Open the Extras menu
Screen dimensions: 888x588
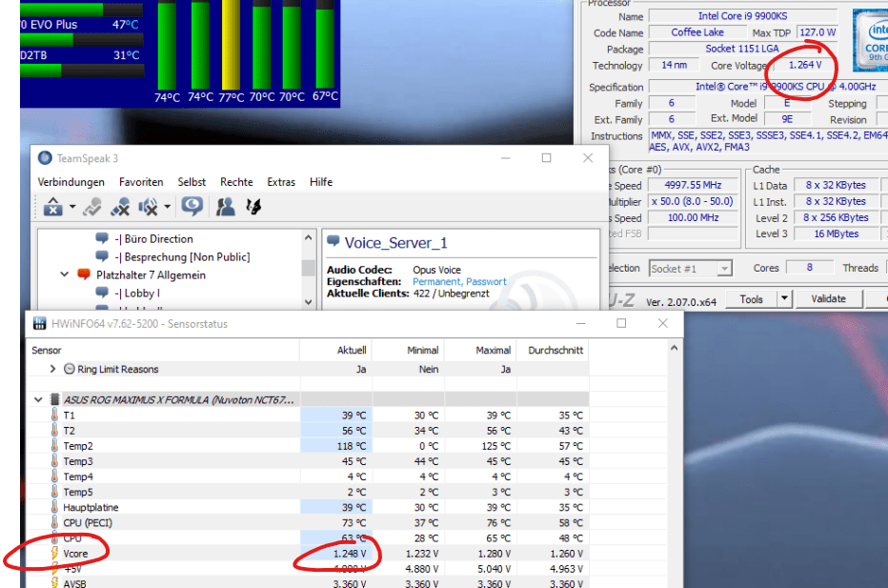pyautogui.click(x=281, y=182)
